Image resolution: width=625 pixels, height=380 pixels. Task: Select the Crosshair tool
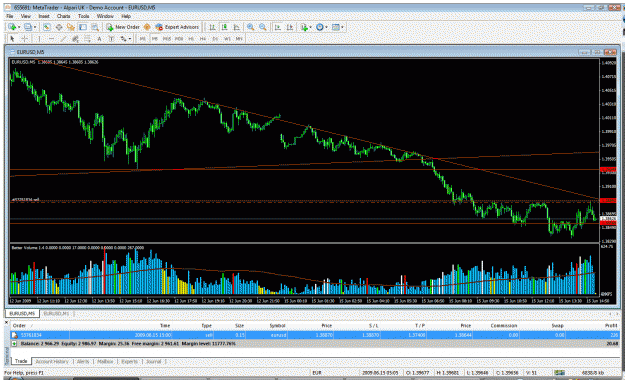(25, 39)
